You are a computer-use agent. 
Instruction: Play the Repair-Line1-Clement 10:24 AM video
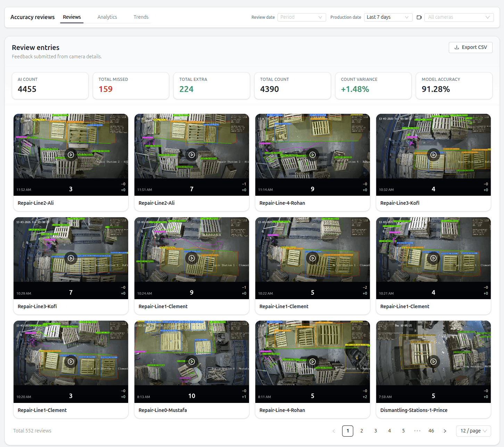point(191,258)
